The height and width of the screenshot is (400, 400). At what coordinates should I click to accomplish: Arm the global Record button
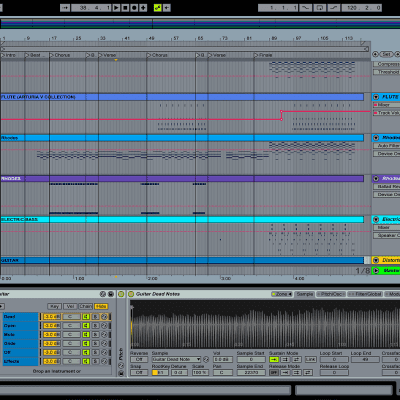(134, 8)
